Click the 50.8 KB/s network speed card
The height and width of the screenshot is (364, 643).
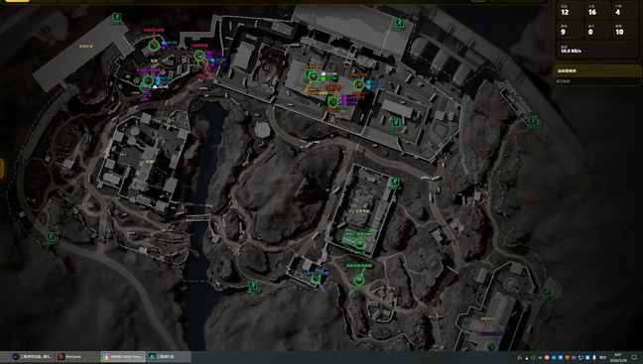pos(597,50)
